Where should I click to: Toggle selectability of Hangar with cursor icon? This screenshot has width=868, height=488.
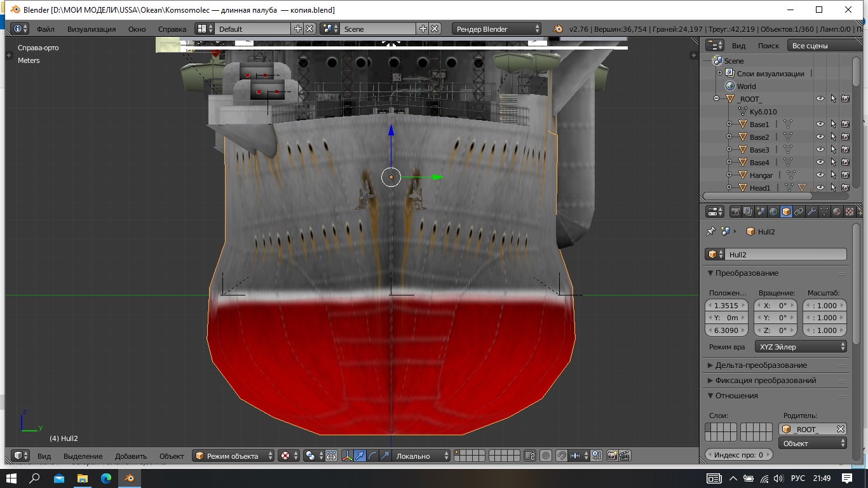coord(833,175)
